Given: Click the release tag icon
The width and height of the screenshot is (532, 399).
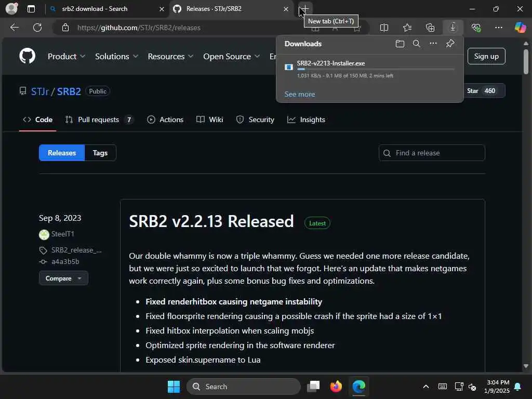Looking at the screenshot, I should pyautogui.click(x=43, y=250).
